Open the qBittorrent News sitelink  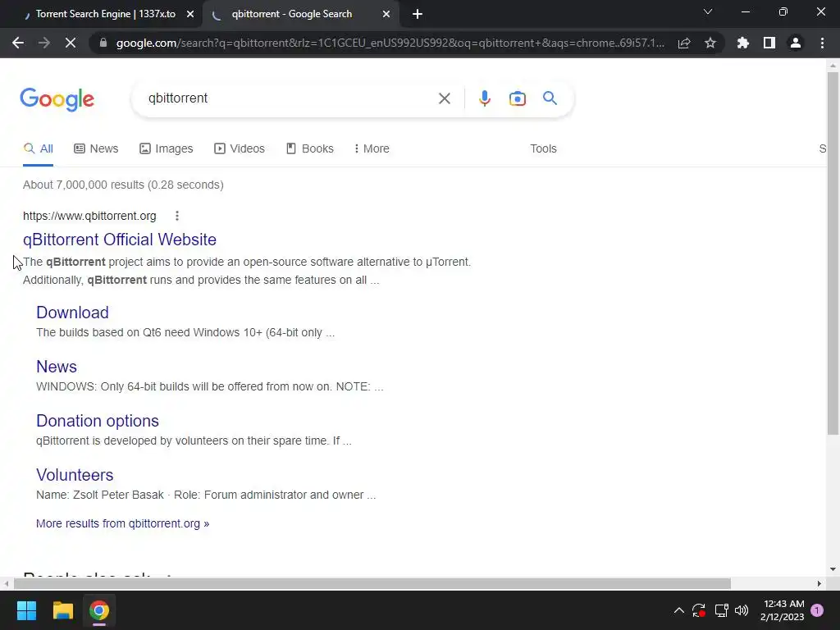(57, 367)
